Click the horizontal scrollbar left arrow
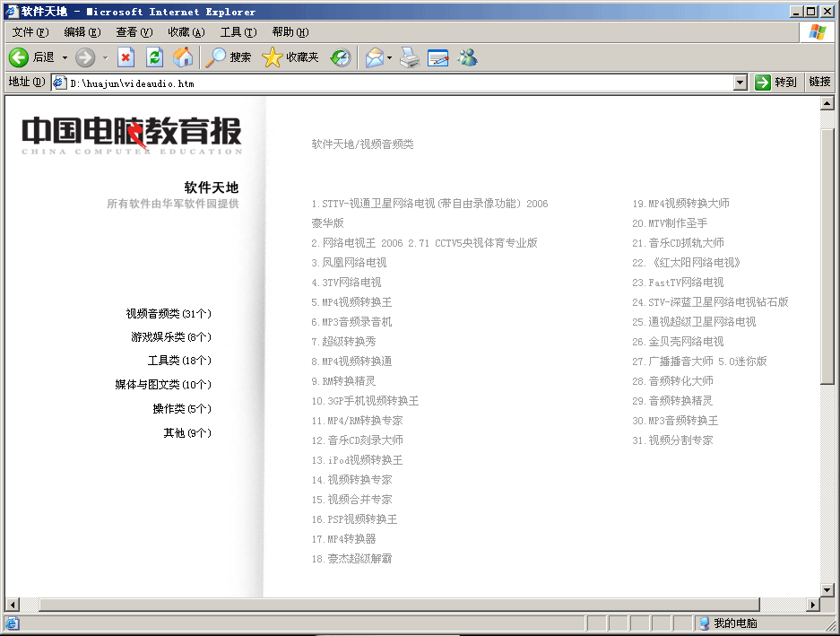 click(13, 605)
